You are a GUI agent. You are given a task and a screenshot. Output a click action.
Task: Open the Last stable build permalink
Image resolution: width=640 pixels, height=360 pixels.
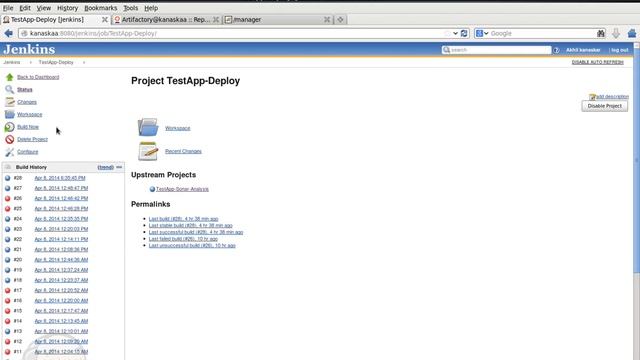191,225
